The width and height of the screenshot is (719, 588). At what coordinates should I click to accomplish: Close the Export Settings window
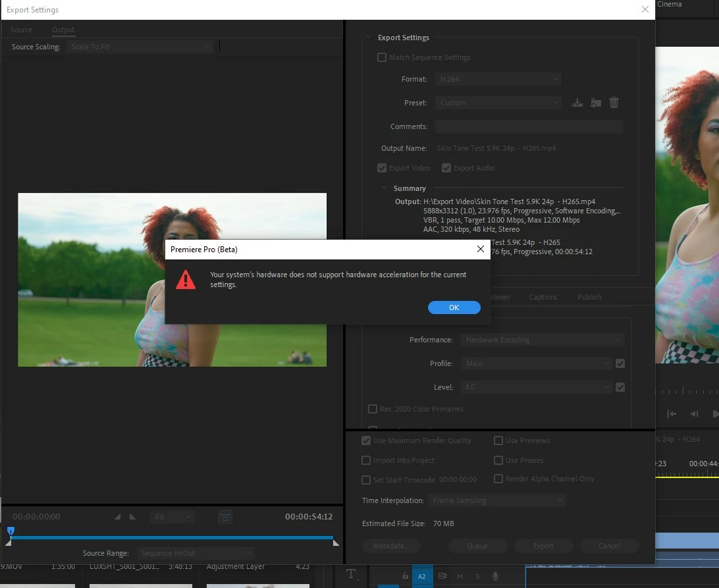tap(645, 9)
